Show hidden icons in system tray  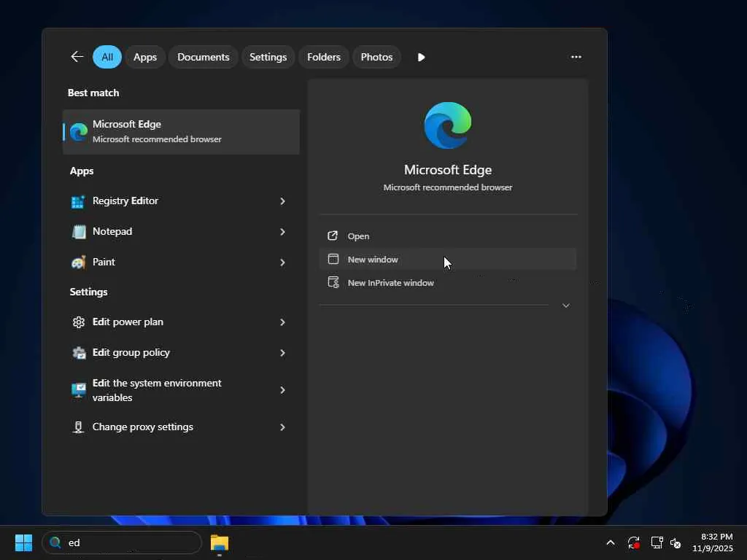[x=610, y=542]
